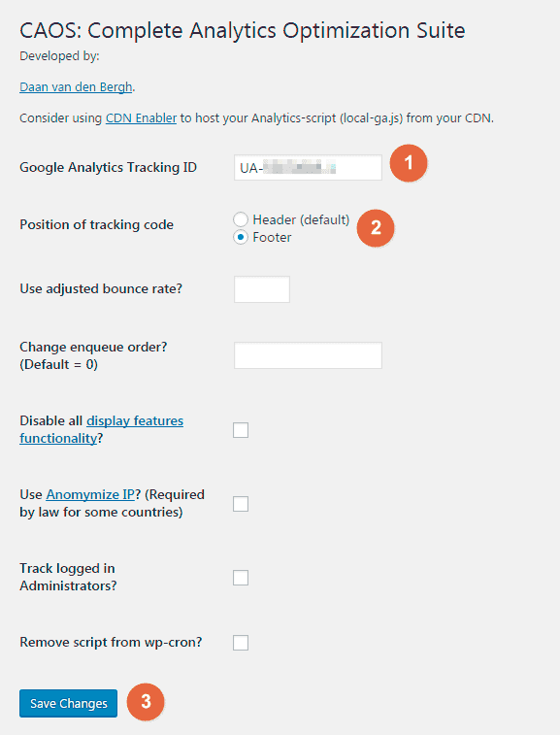
Task: Enable the disable display features checkbox
Action: tap(241, 430)
